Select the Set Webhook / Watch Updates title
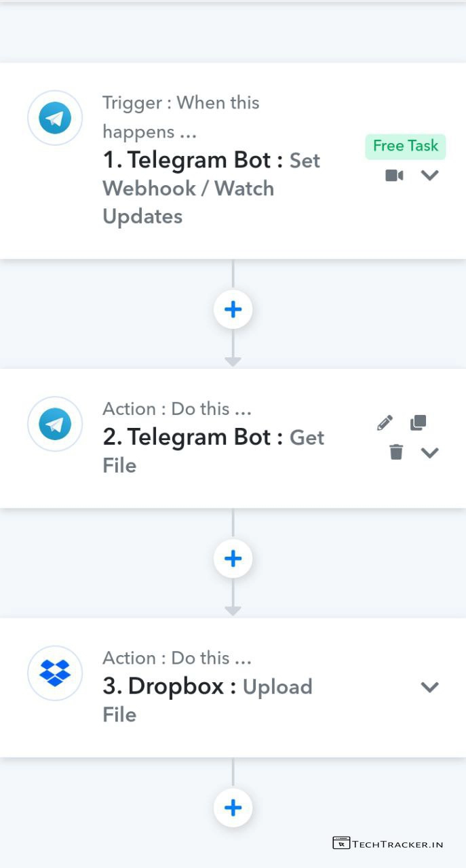This screenshot has height=868, width=466. (x=211, y=188)
